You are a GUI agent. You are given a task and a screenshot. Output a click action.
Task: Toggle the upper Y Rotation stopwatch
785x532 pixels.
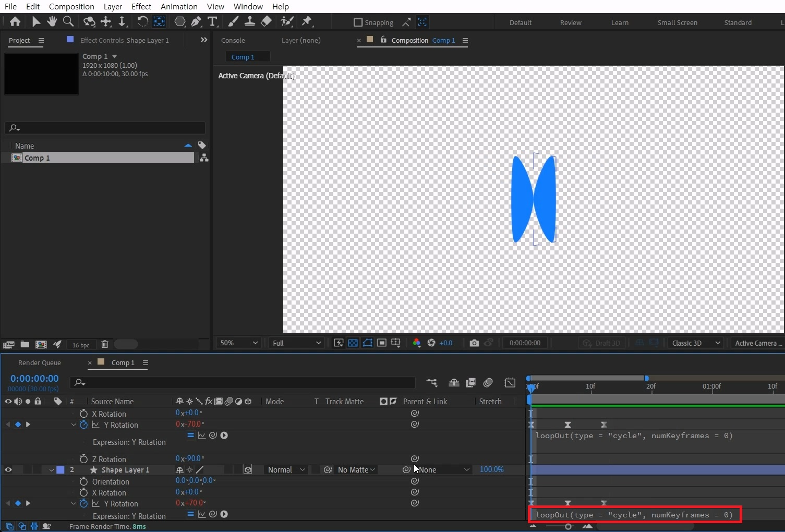click(83, 425)
